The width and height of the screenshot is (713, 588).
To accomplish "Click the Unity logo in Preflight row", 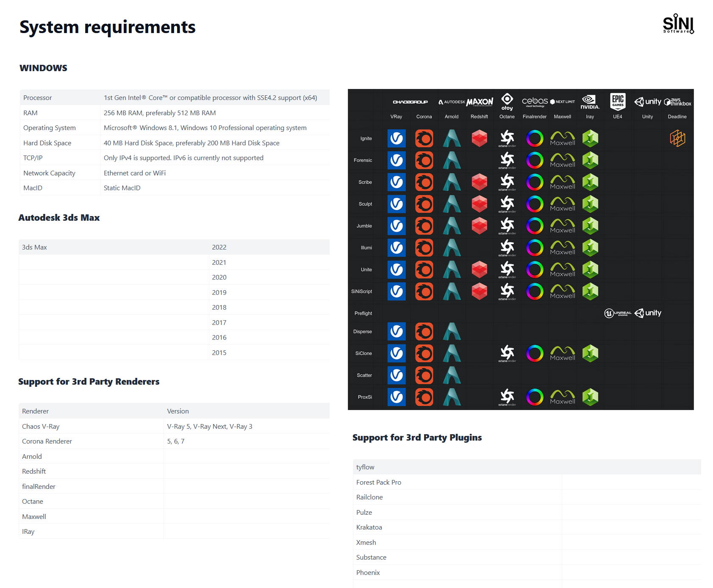I will tap(647, 313).
